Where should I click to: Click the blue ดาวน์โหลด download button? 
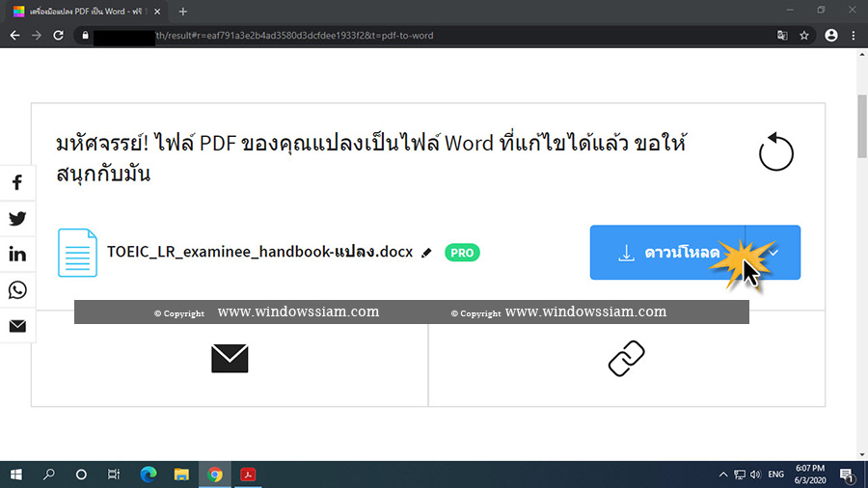667,253
